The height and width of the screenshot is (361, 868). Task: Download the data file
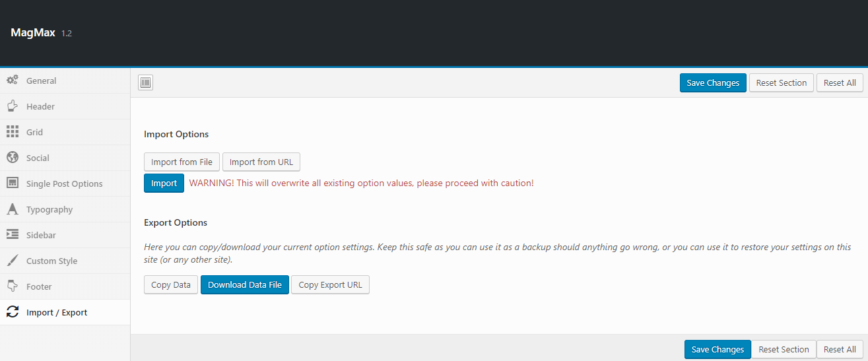(244, 285)
